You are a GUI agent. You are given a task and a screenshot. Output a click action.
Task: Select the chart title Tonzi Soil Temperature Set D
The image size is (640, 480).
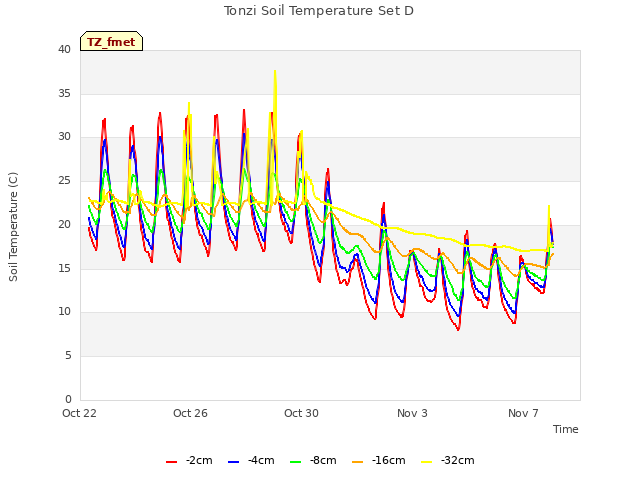[319, 11]
